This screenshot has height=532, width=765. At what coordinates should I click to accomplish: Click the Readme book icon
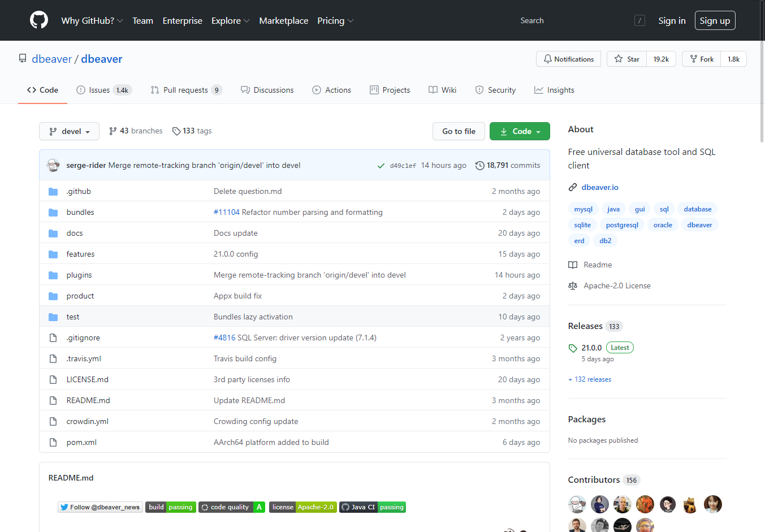573,265
